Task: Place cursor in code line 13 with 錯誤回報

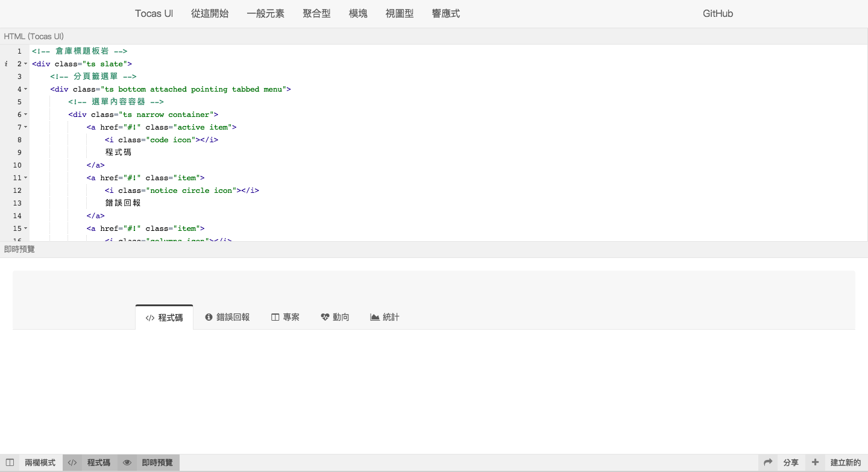Action: tap(123, 203)
